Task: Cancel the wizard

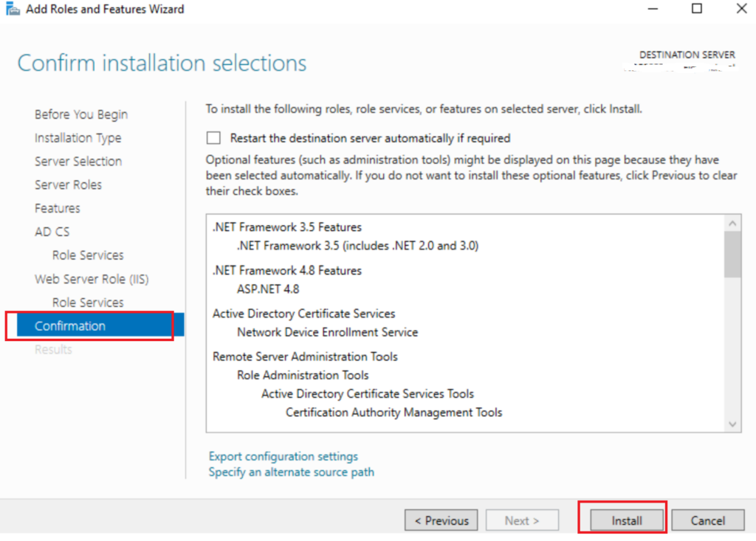Action: pyautogui.click(x=708, y=521)
